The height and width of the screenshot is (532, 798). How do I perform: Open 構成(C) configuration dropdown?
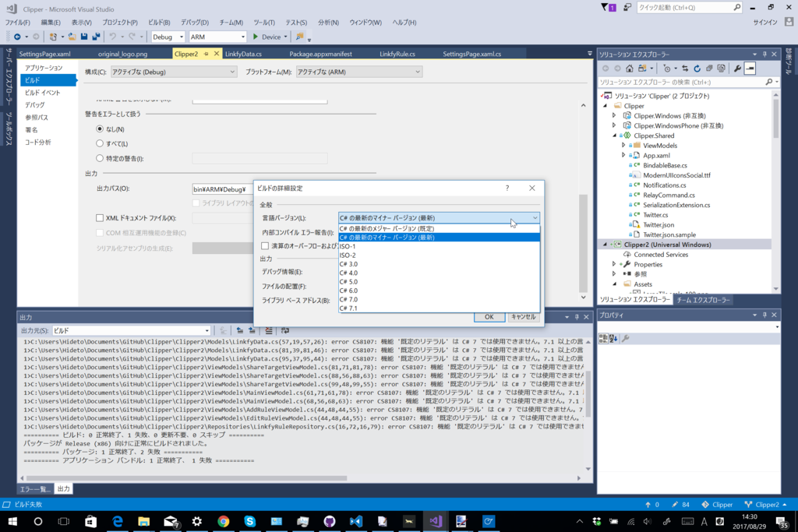click(174, 72)
